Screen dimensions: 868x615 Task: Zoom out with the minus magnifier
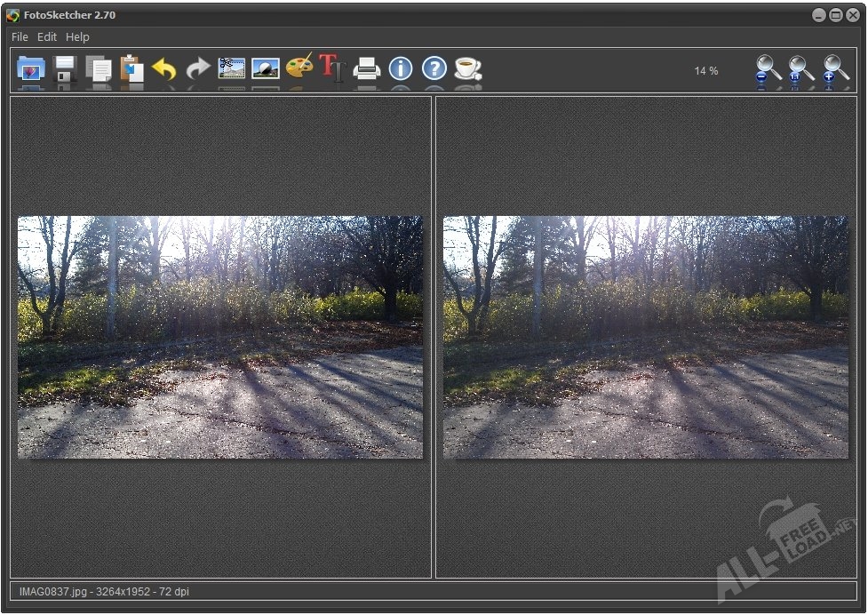click(x=768, y=69)
